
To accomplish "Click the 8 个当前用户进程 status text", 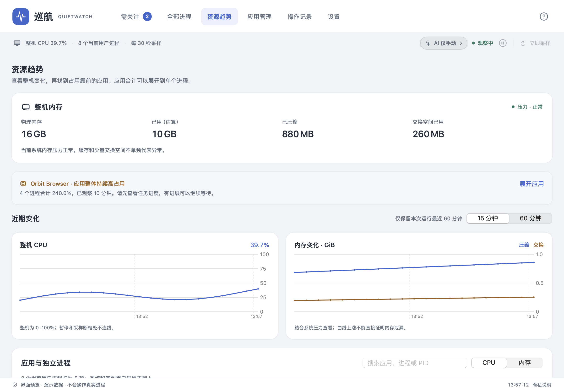I will point(99,43).
